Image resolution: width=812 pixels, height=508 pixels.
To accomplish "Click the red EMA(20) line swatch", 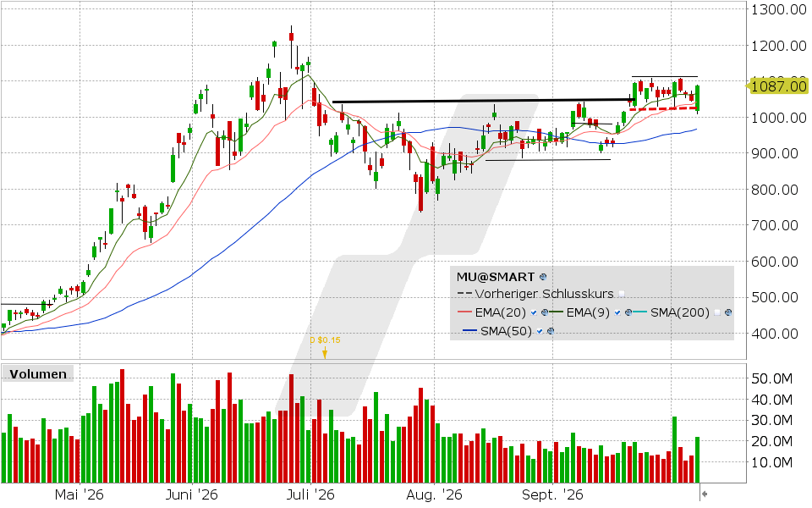I will 465,312.
